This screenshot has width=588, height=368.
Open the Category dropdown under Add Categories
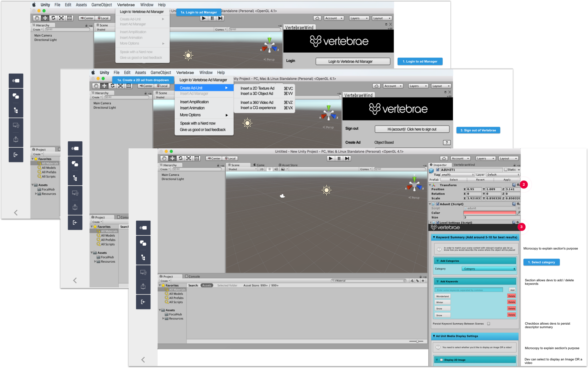click(x=489, y=269)
